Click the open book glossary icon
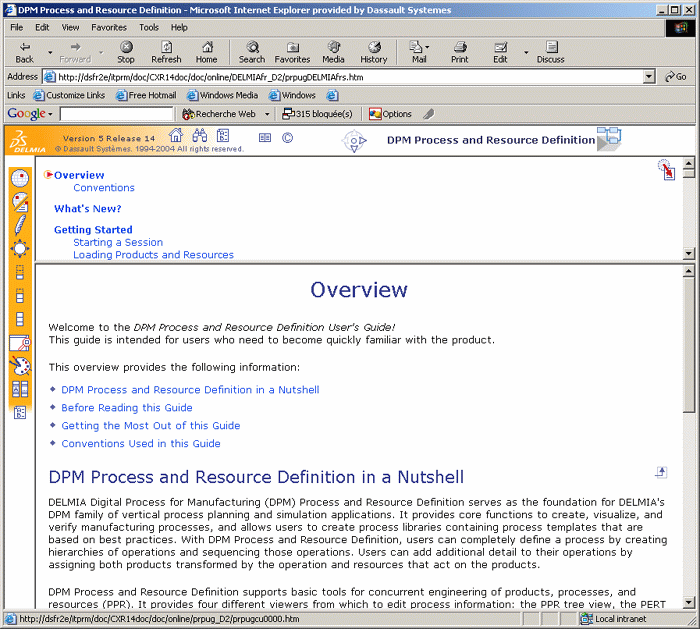The image size is (700, 629). [265, 138]
